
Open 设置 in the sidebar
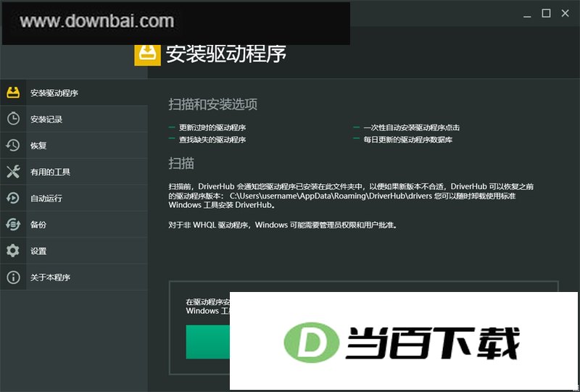point(74,251)
